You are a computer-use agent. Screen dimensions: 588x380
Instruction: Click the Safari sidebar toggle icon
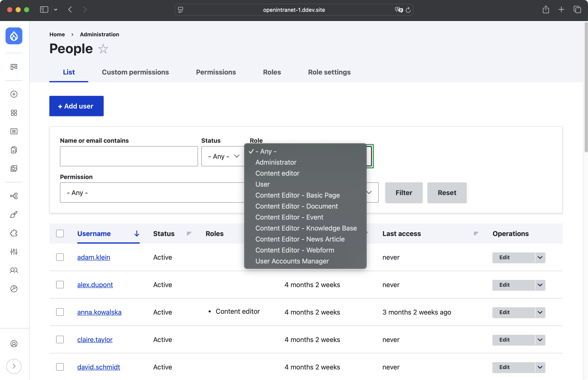[44, 10]
